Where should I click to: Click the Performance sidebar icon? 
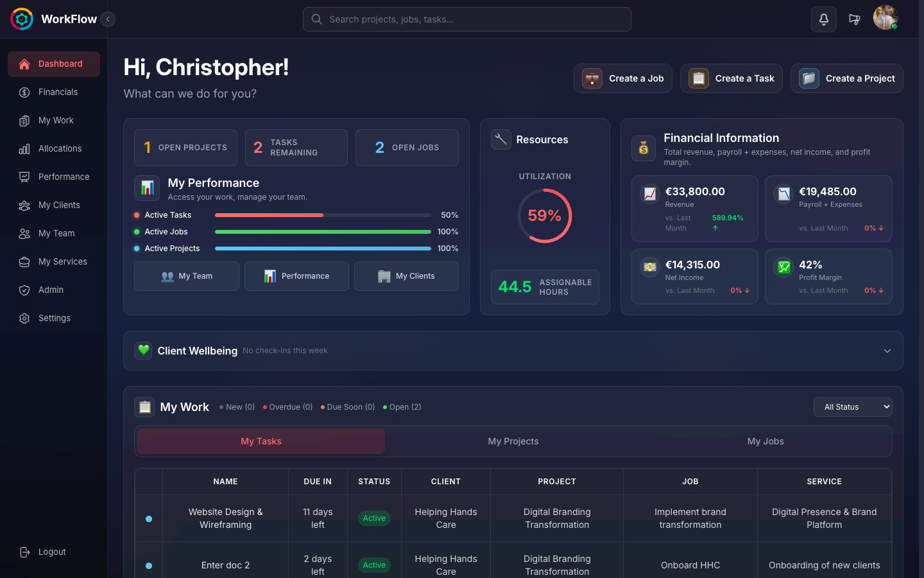tap(24, 177)
